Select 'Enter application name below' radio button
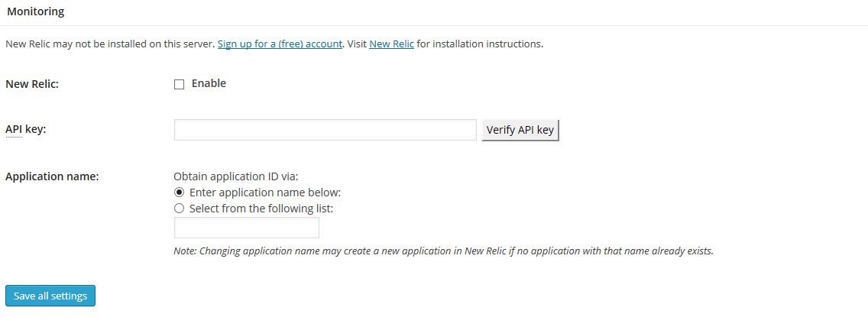The width and height of the screenshot is (868, 330). click(x=179, y=192)
